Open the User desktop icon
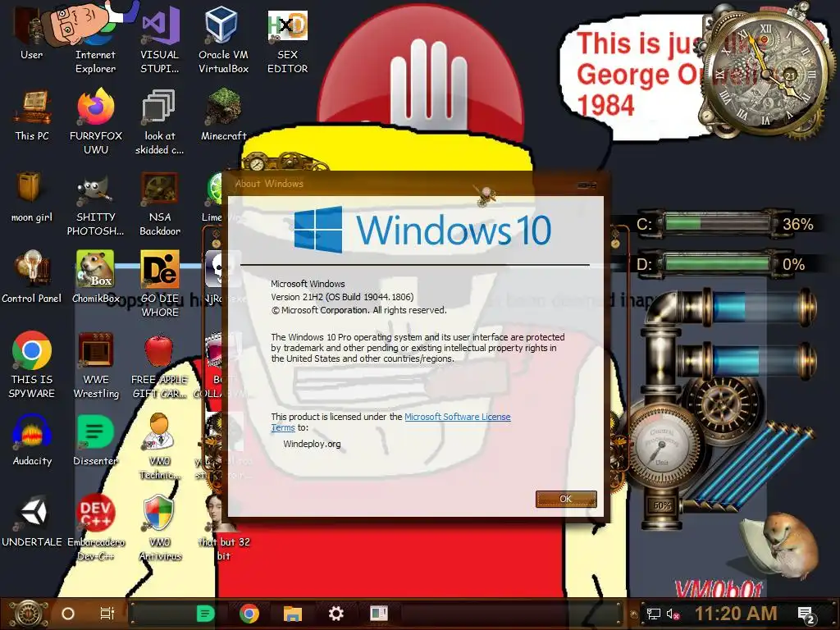The width and height of the screenshot is (840, 630). (32, 33)
